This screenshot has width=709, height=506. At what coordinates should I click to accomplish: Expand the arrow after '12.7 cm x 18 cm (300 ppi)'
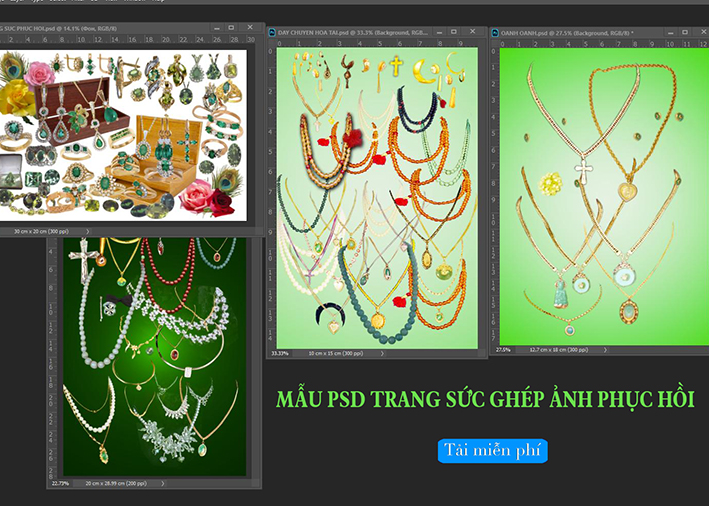click(605, 350)
